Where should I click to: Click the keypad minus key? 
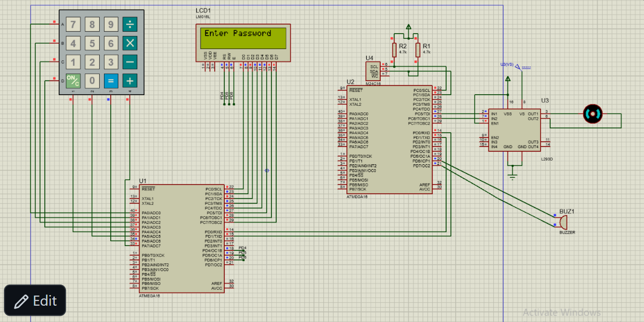130,62
